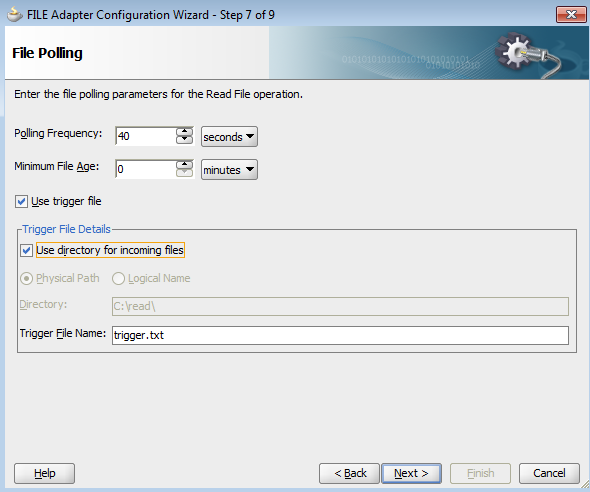Viewport: 590px width, 492px height.
Task: Proceed with the Next button
Action: click(x=411, y=473)
